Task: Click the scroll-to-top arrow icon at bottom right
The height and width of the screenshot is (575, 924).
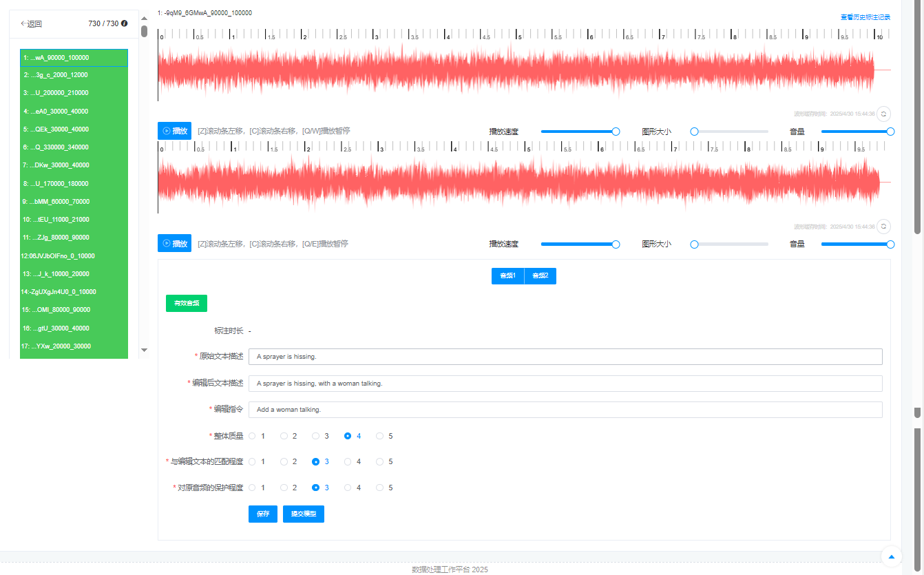Action: point(892,556)
